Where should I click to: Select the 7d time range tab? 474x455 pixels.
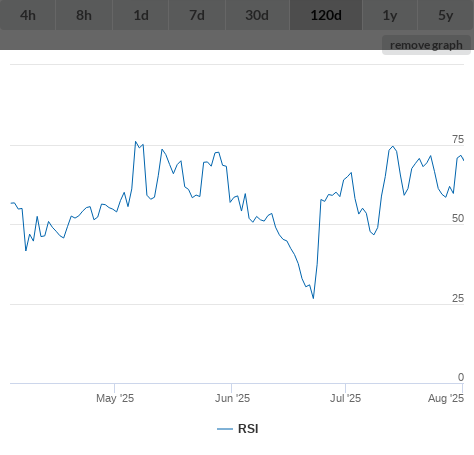197,15
